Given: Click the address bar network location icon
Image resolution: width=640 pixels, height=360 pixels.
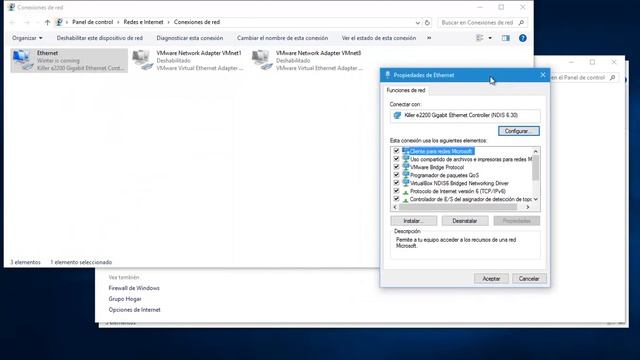Looking at the screenshot, I should [x=59, y=22].
